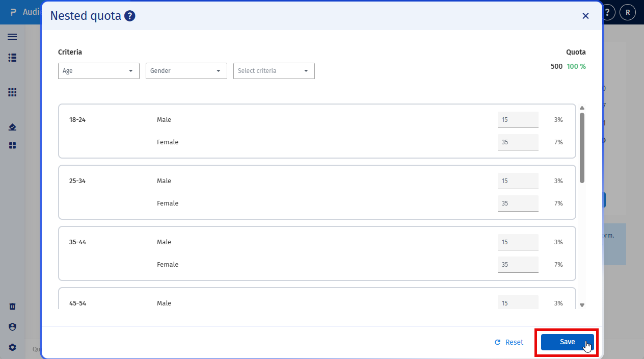Select the blocks/widgets icon in sidebar
The height and width of the screenshot is (359, 644).
click(x=12, y=145)
